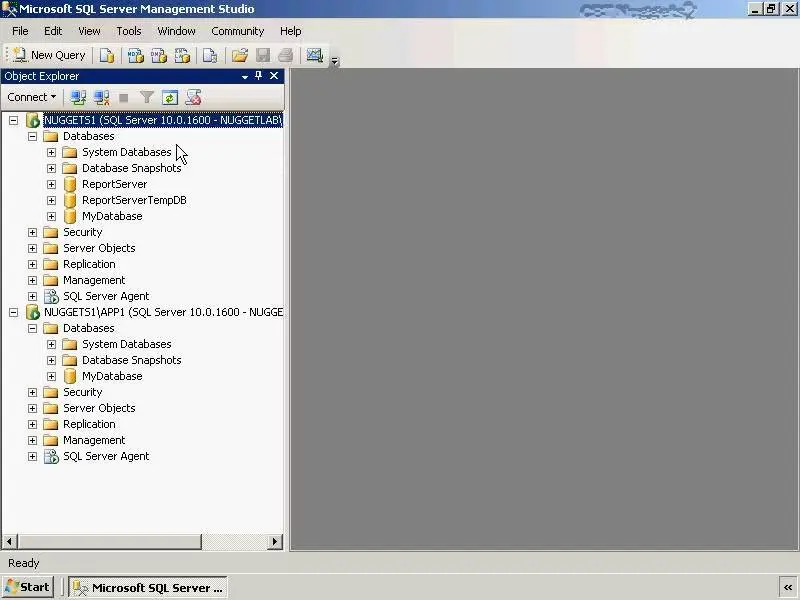
Task: Click MyDatabase cylinder icon under APP1
Action: pos(70,376)
